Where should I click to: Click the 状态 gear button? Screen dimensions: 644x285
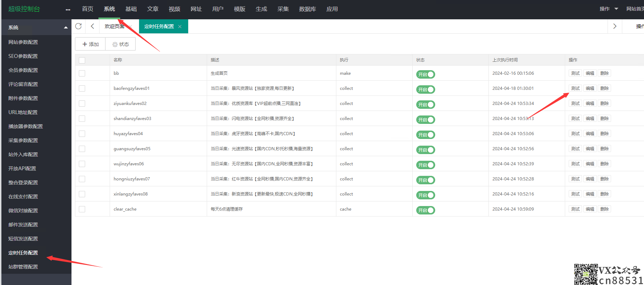tap(121, 44)
